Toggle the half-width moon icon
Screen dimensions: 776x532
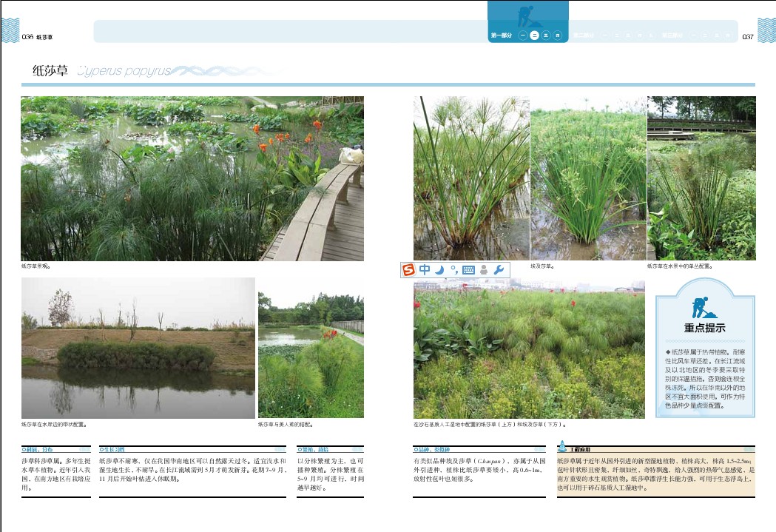click(x=439, y=270)
